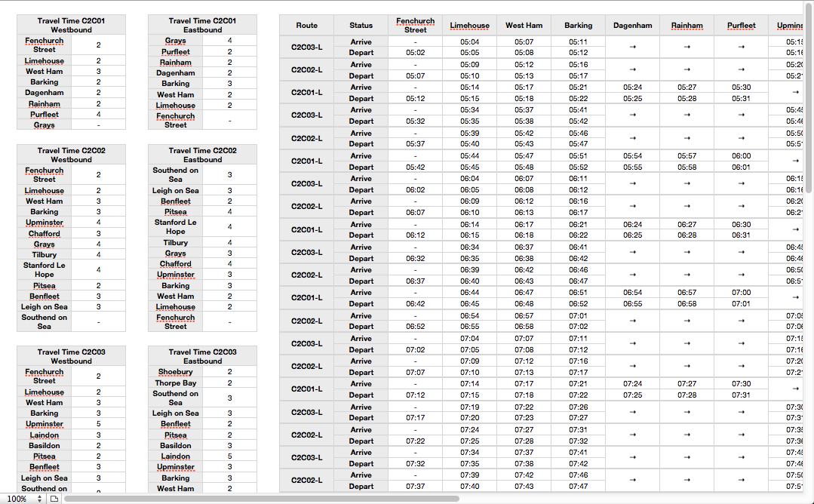Select the Arrive status cell of 05:42 C2C01-L
814x504 pixels.
click(x=361, y=155)
